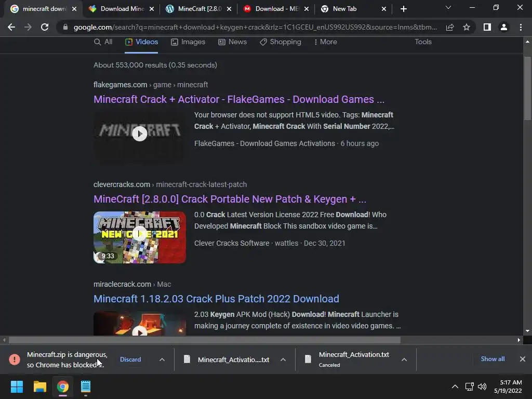This screenshot has height=399, width=532.
Task: Close the 'New Tab' tab
Action: pyautogui.click(x=384, y=9)
